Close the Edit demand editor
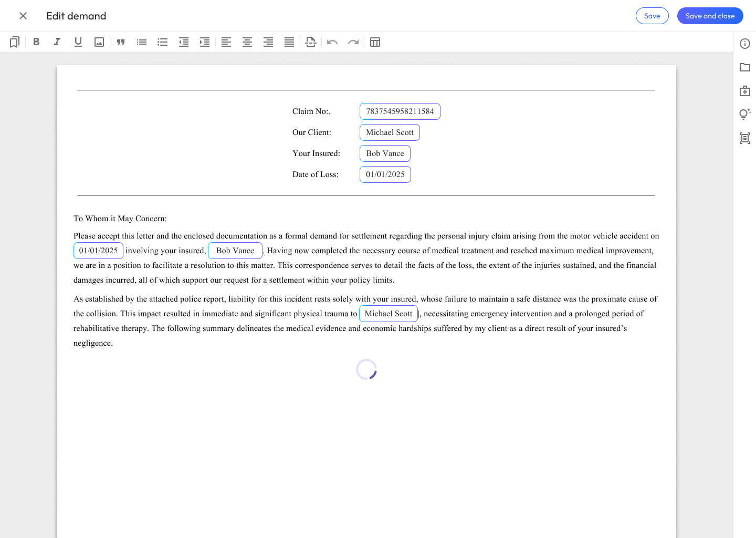This screenshot has width=756, height=538. 23,16
